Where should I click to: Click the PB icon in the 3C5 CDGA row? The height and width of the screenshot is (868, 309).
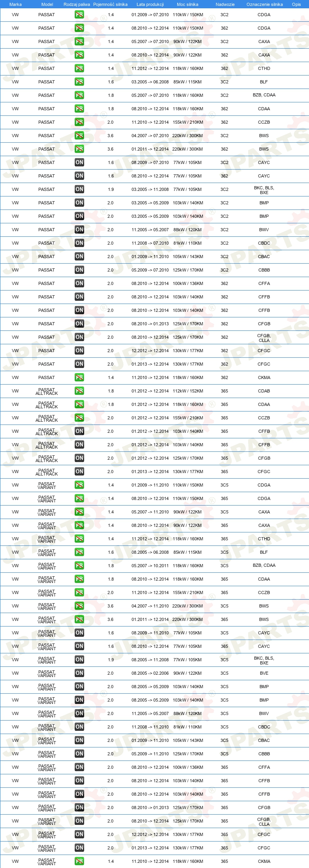(79, 485)
